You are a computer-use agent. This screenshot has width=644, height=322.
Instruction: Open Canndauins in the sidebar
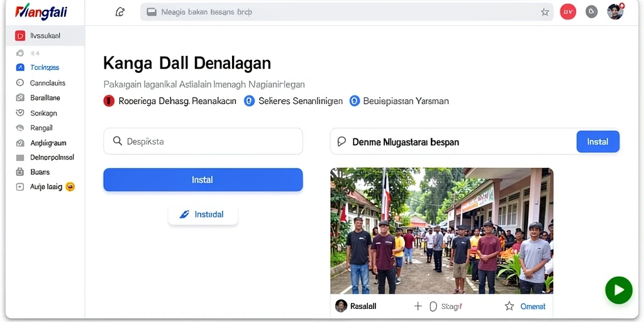tap(48, 83)
